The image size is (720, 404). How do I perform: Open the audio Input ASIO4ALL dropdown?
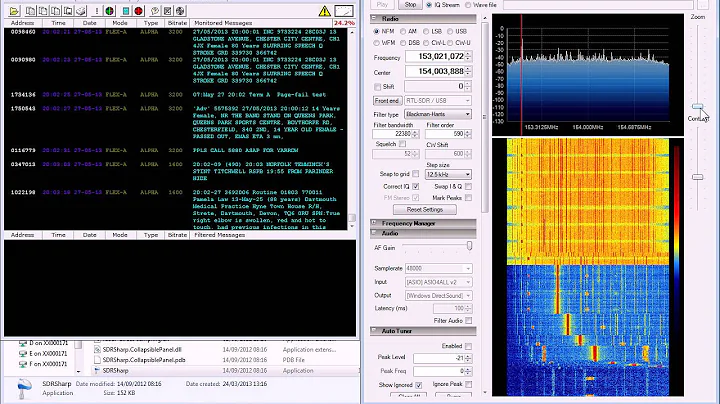tap(438, 282)
